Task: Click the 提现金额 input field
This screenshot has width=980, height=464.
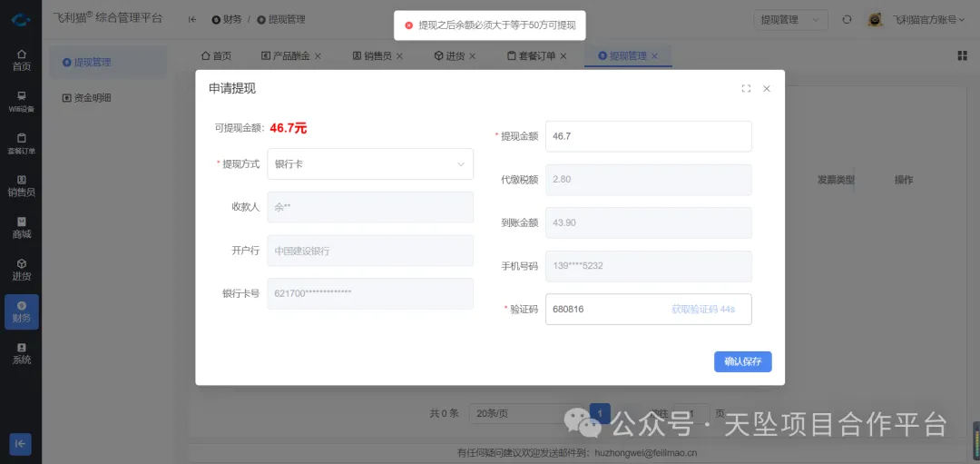Action: tap(648, 136)
